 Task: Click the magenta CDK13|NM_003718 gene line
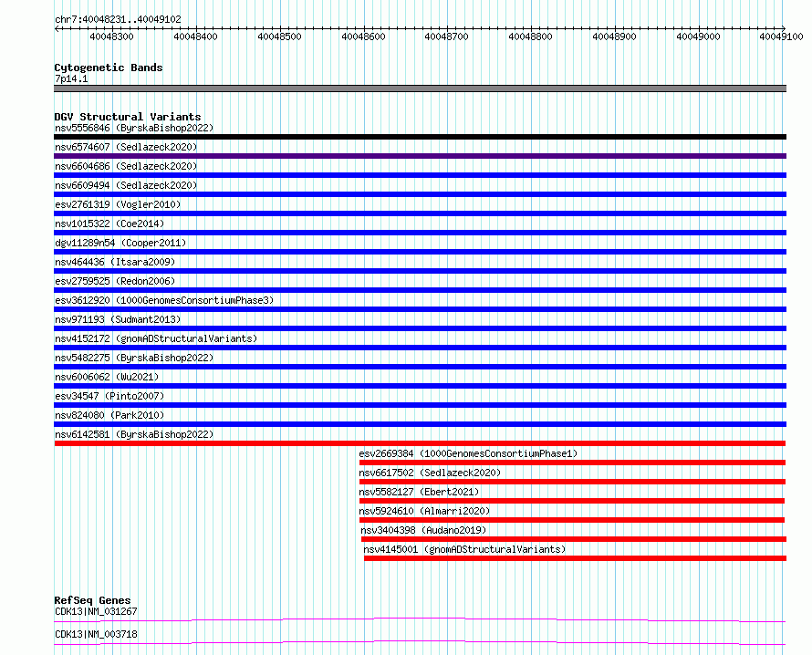pyautogui.click(x=420, y=643)
